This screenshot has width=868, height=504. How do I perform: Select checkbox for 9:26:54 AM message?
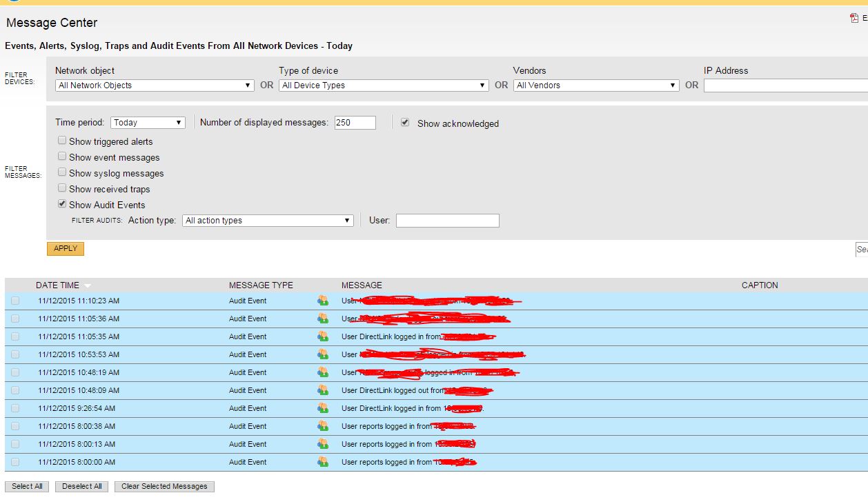[x=15, y=408]
